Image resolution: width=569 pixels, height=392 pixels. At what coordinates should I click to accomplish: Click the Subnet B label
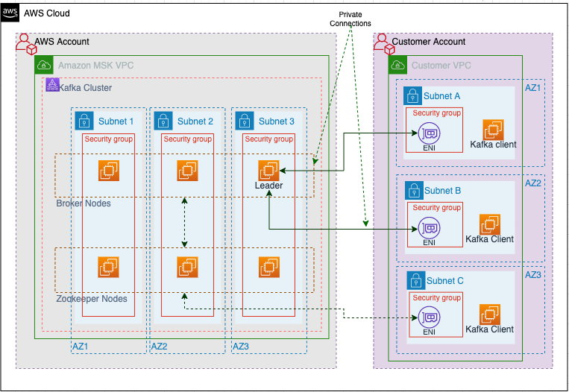(443, 191)
